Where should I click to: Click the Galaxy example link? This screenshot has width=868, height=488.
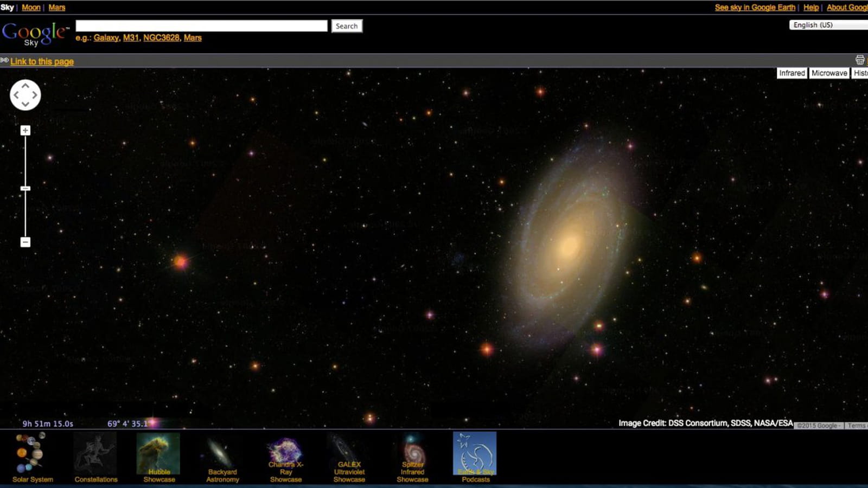pos(106,38)
